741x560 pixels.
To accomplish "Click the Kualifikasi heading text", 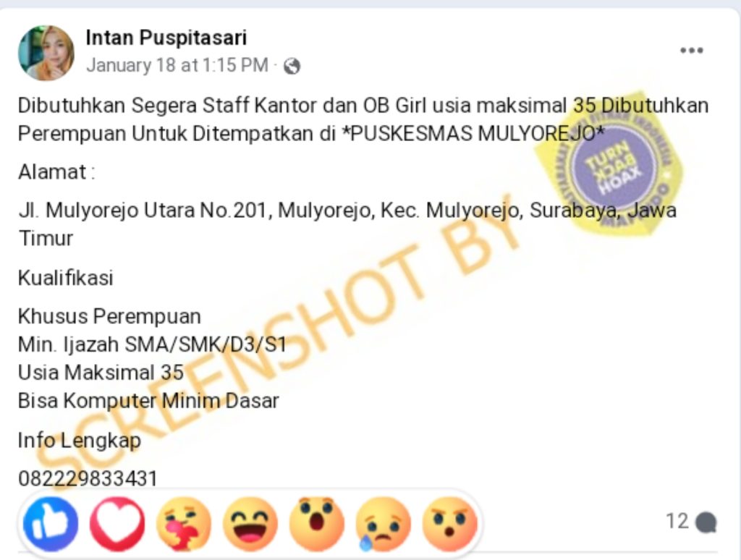I will [x=66, y=278].
